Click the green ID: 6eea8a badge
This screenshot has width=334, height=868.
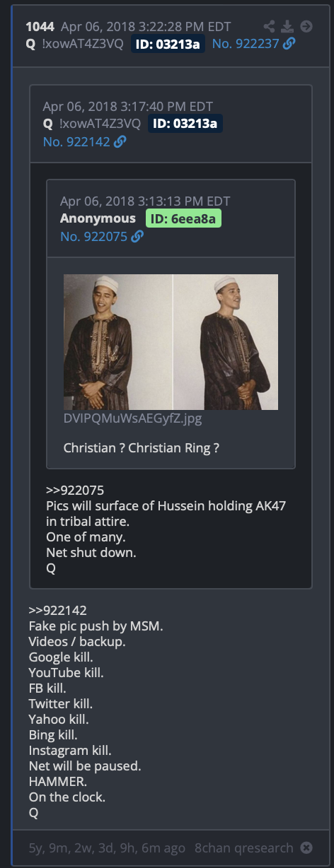click(183, 218)
